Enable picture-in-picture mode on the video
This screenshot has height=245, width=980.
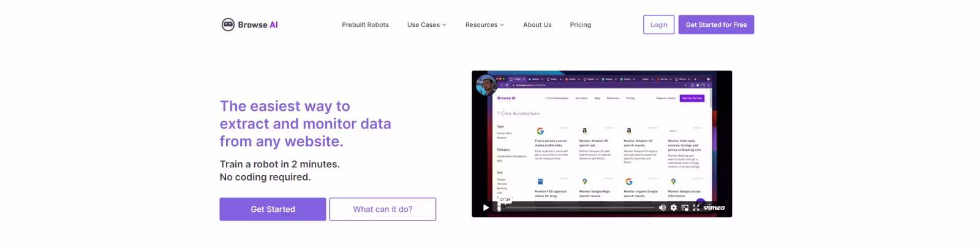[x=685, y=208]
